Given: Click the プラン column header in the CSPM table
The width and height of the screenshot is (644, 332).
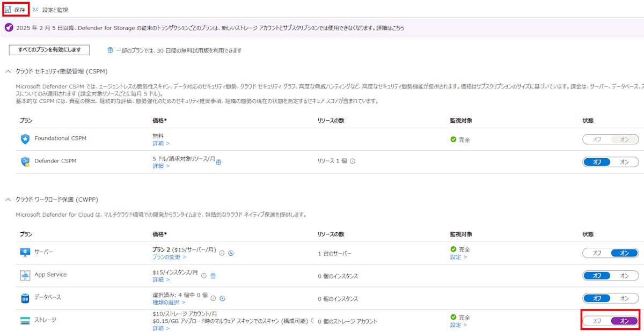Looking at the screenshot, I should 26,121.
